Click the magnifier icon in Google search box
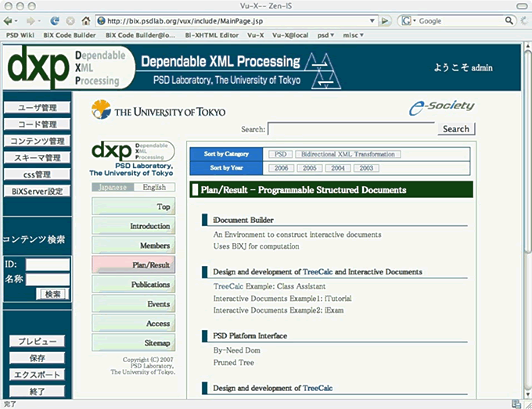This screenshot has width=532, height=409. (x=509, y=20)
